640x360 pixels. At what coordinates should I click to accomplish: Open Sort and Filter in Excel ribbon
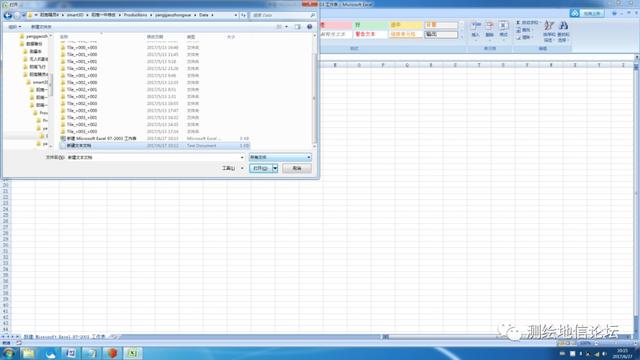click(549, 31)
